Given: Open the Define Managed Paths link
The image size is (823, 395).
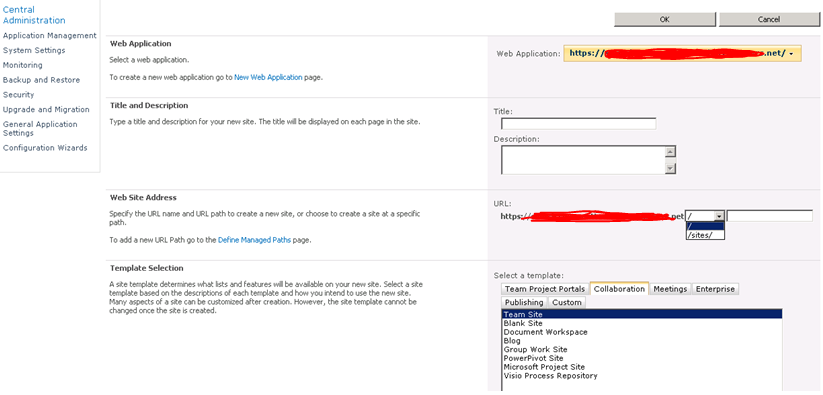Looking at the screenshot, I should coord(254,240).
